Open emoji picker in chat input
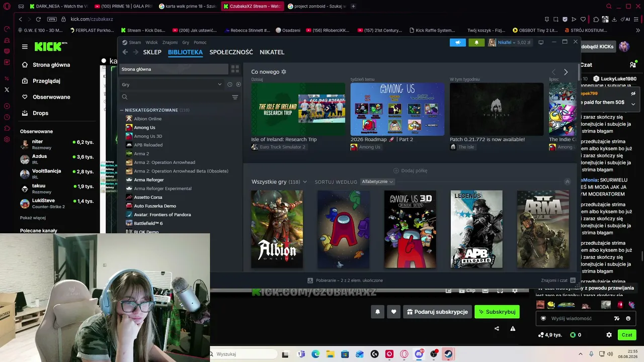Screen dimensions: 644x362 [x=628, y=318]
